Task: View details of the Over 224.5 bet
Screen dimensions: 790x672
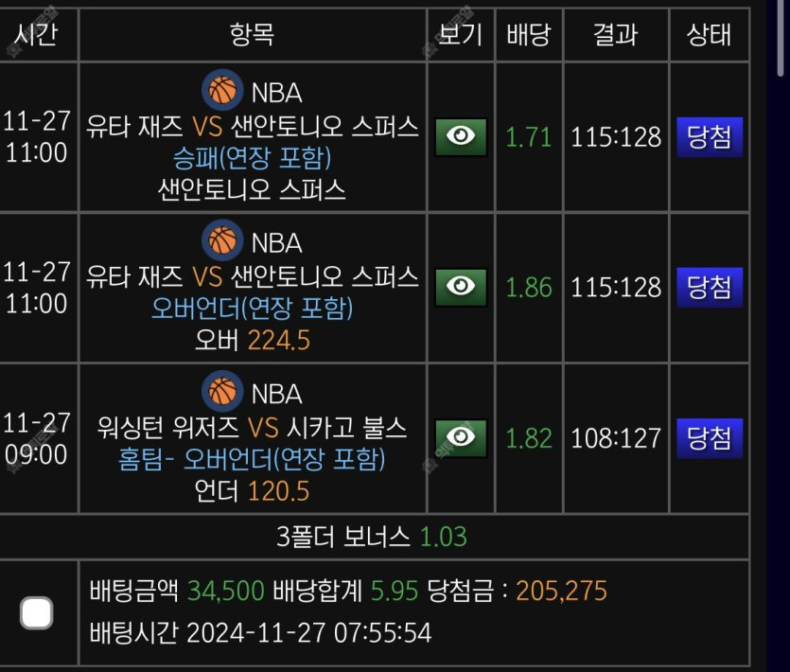Action: 461,288
